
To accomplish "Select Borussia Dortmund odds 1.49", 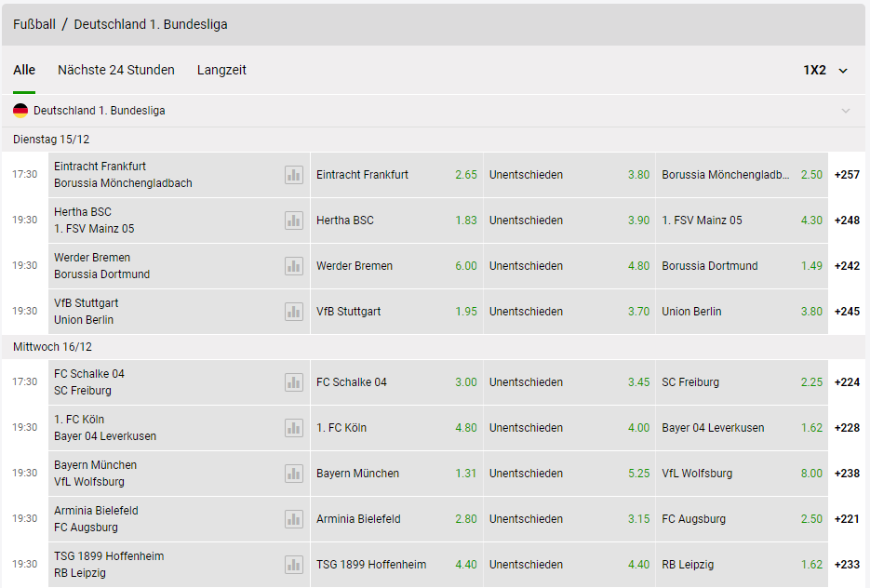I will point(742,266).
